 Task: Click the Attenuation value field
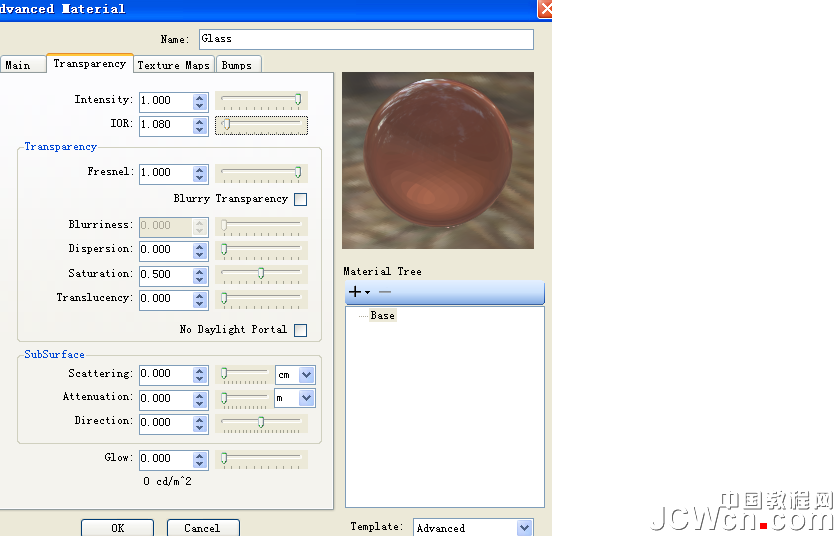point(166,399)
